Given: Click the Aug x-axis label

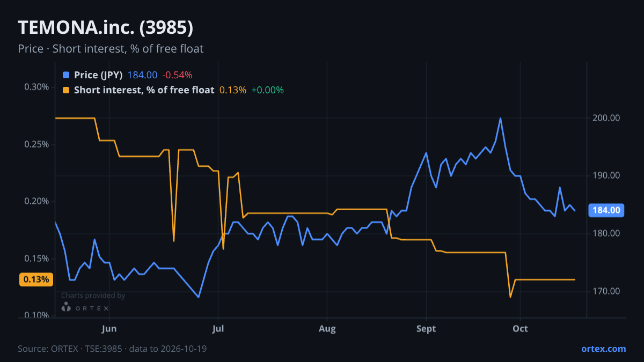Looking at the screenshot, I should [327, 328].
